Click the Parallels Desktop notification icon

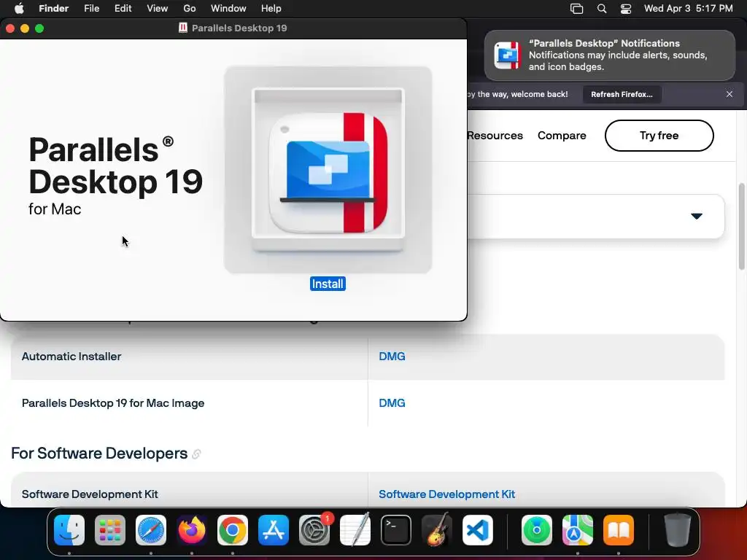508,55
